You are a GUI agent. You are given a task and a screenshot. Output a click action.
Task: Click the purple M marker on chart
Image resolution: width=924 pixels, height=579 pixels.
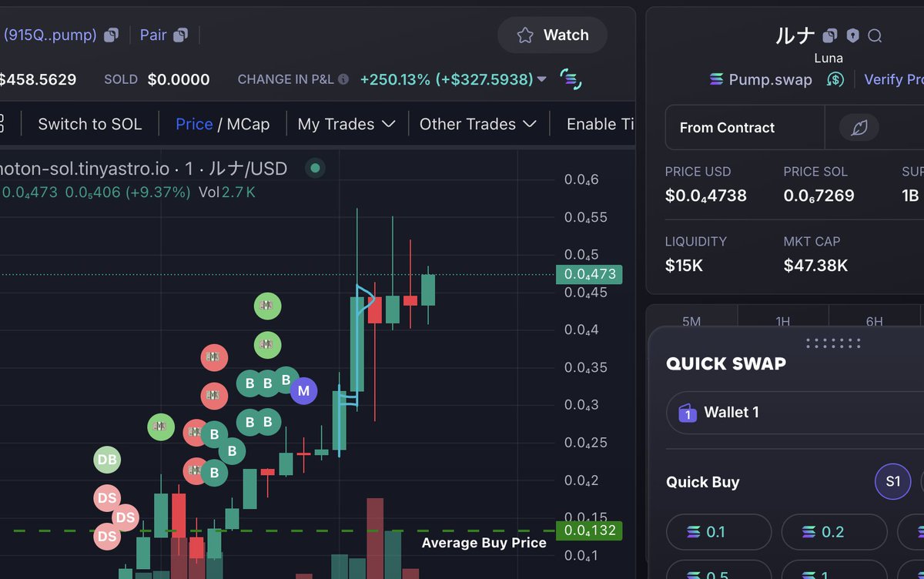pos(303,391)
